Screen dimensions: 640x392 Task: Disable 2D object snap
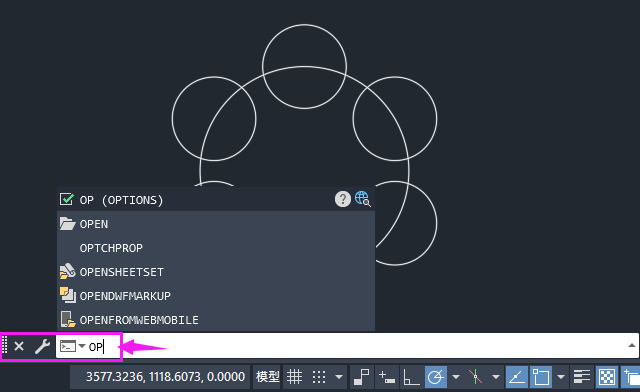point(541,376)
